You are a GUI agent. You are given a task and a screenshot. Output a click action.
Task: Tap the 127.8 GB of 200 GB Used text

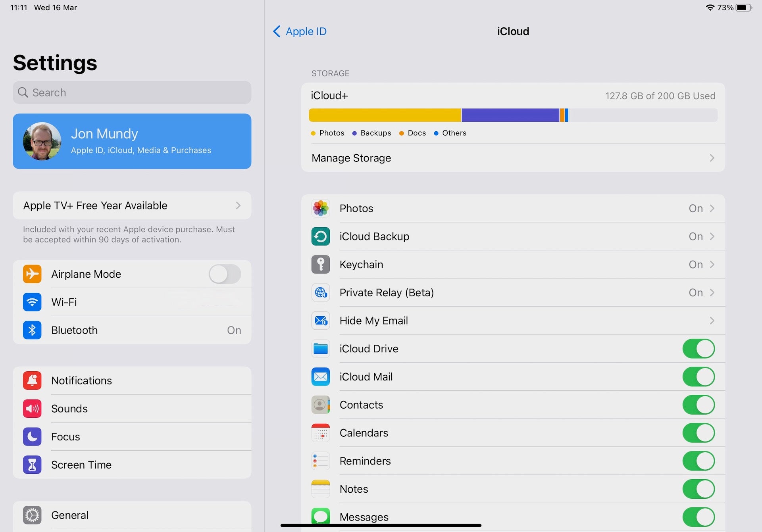(660, 96)
